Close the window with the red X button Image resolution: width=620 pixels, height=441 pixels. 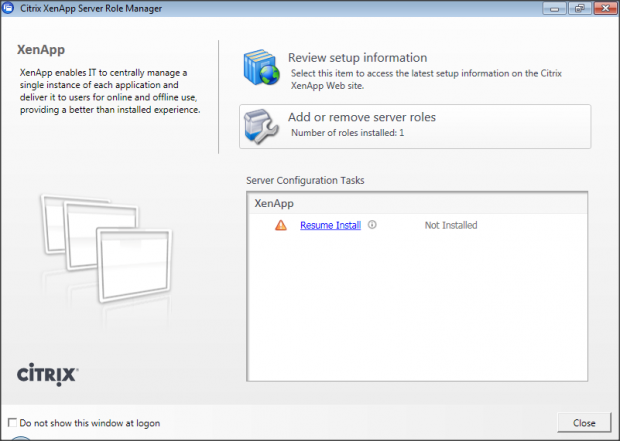(605, 8)
